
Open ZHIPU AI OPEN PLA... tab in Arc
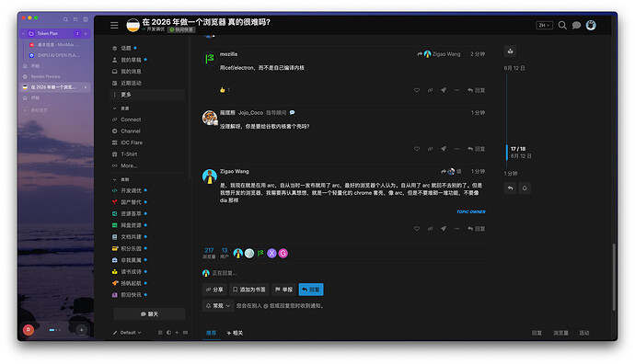click(x=58, y=55)
